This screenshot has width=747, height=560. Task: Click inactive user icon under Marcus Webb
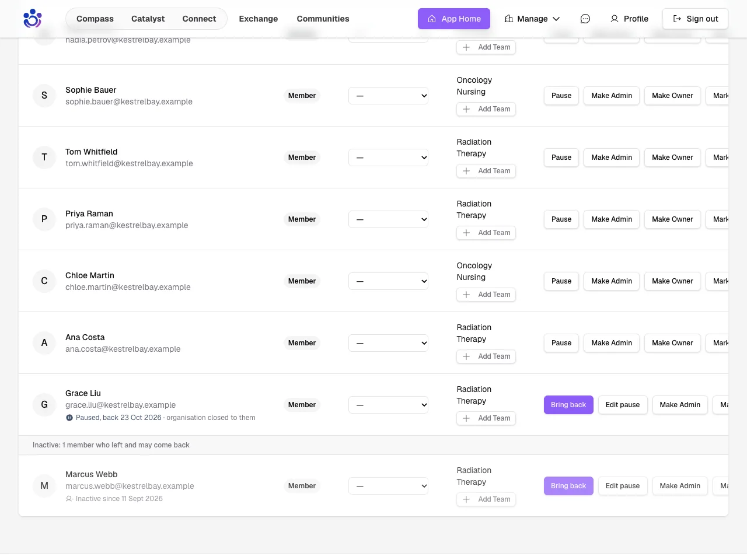pyautogui.click(x=69, y=499)
